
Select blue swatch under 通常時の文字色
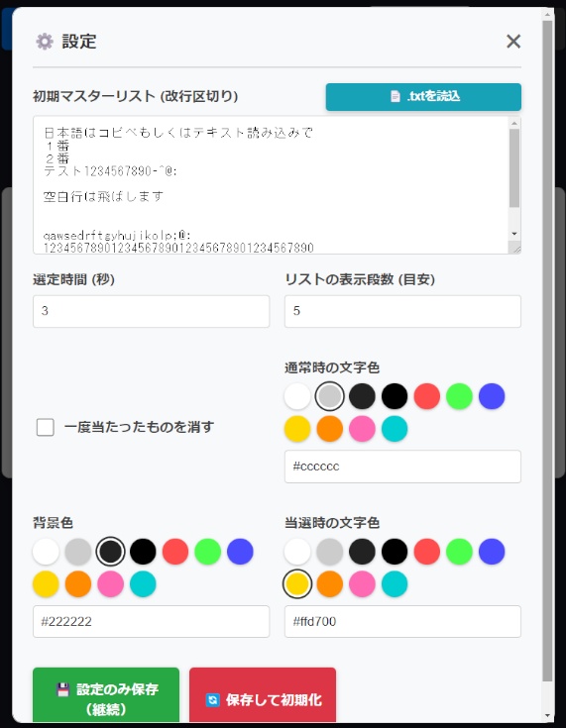tap(492, 396)
